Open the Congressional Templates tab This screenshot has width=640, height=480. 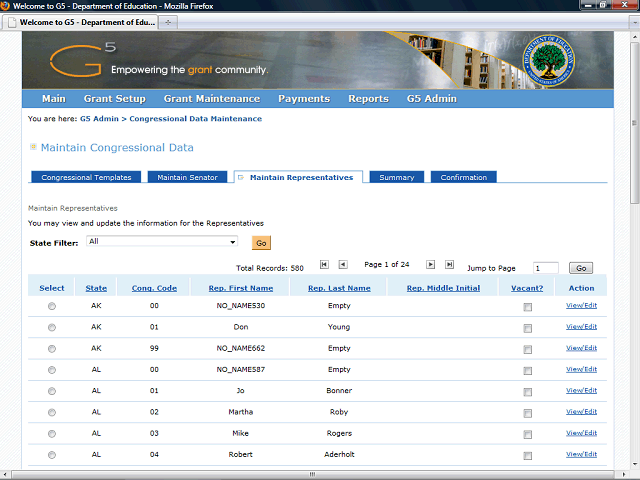point(86,178)
